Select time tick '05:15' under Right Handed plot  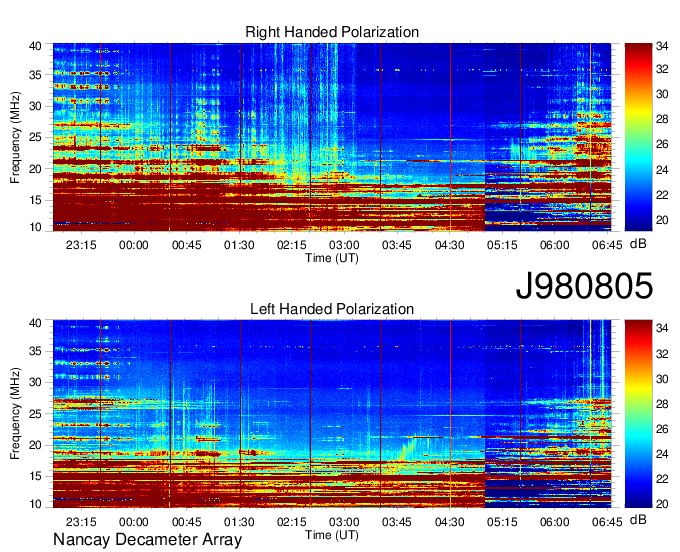[502, 245]
